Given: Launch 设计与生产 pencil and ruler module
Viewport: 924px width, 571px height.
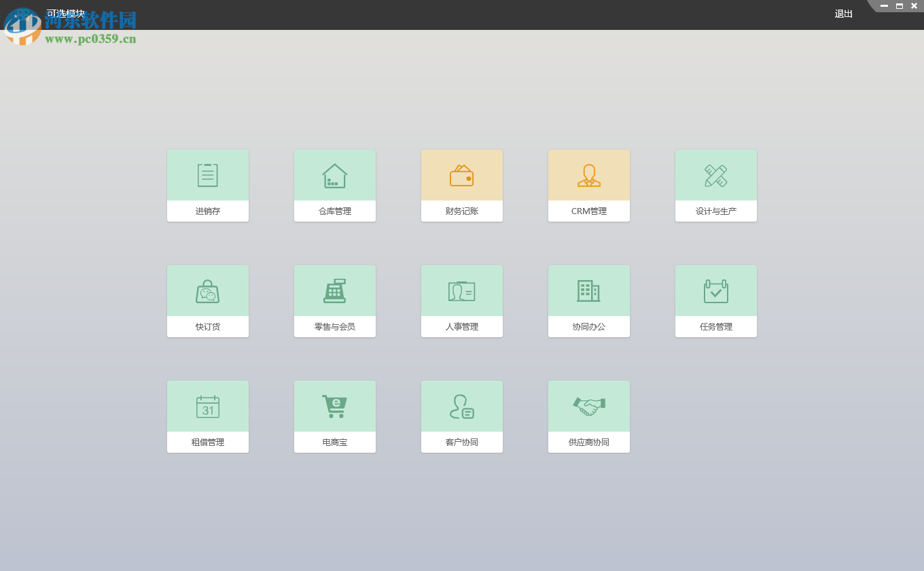Looking at the screenshot, I should click(x=716, y=185).
